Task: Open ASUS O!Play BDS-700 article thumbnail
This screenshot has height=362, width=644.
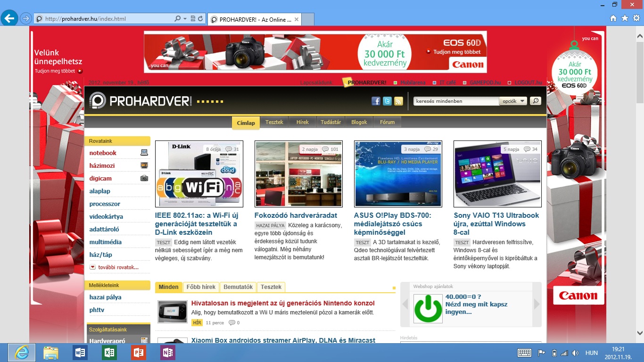Action: 398,174
